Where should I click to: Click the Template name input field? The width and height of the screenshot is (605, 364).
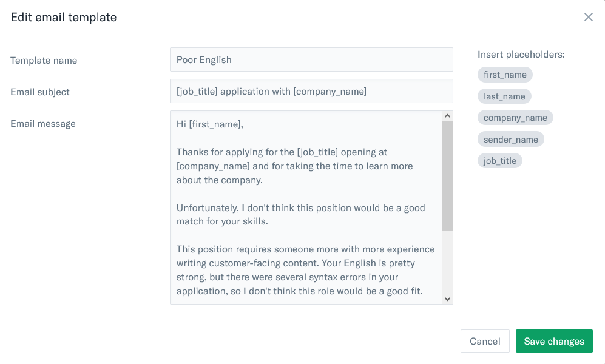311,59
